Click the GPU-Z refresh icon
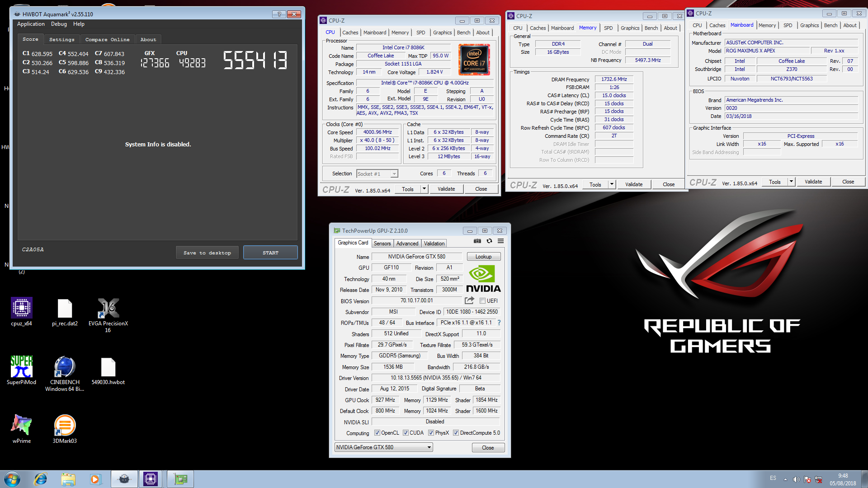This screenshot has width=868, height=488. [489, 241]
